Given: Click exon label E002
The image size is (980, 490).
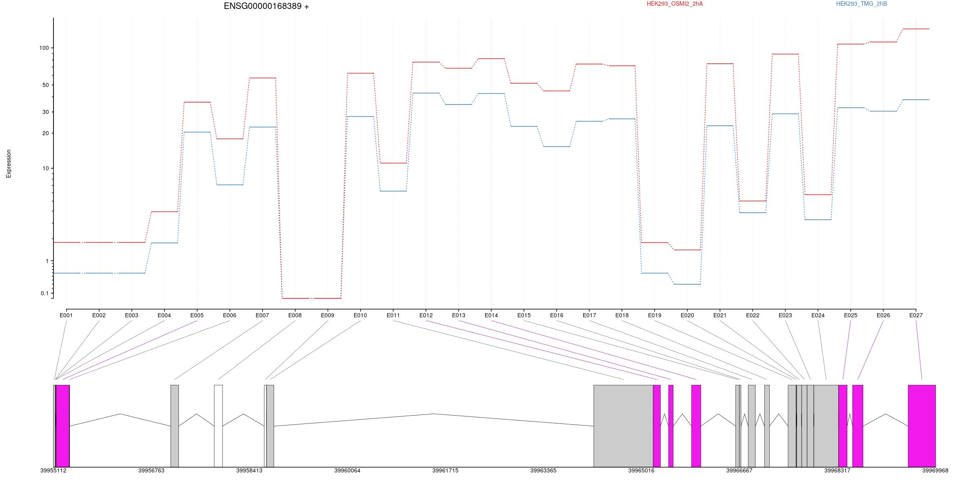Looking at the screenshot, I should (x=99, y=315).
